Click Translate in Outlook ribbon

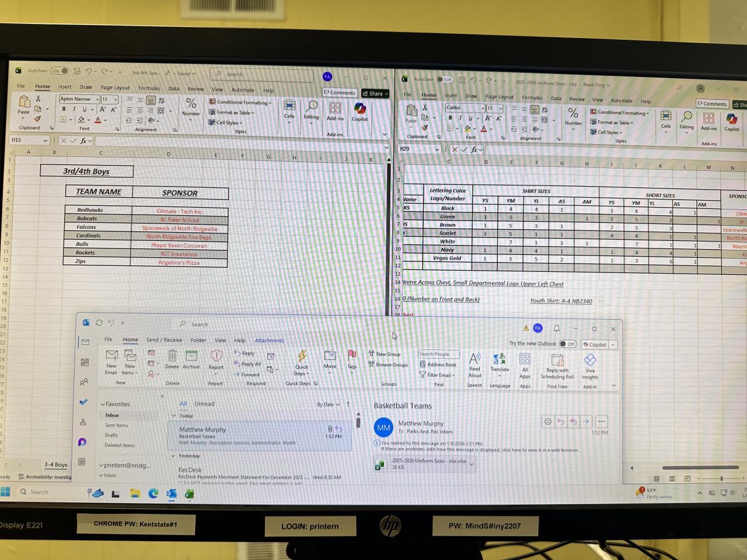pyautogui.click(x=500, y=362)
